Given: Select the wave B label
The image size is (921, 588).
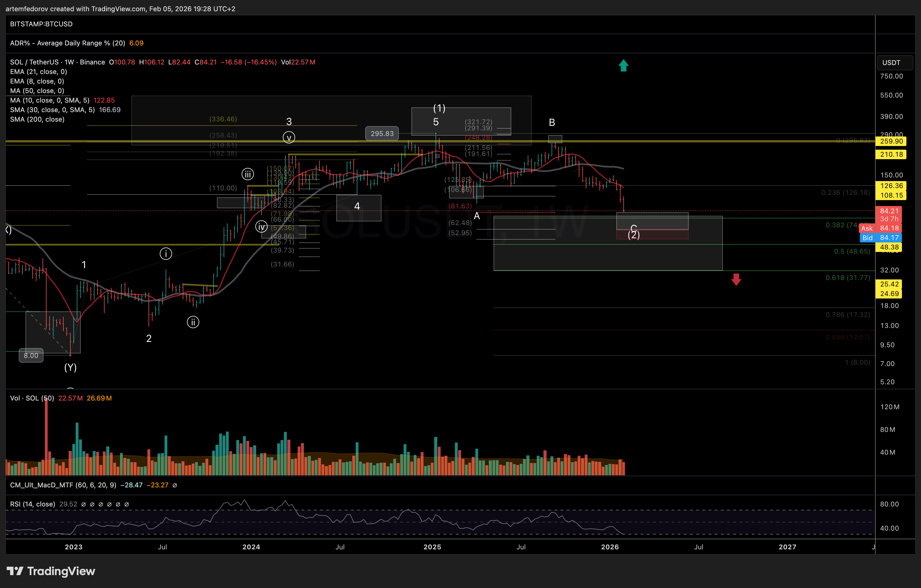Looking at the screenshot, I should tap(552, 122).
